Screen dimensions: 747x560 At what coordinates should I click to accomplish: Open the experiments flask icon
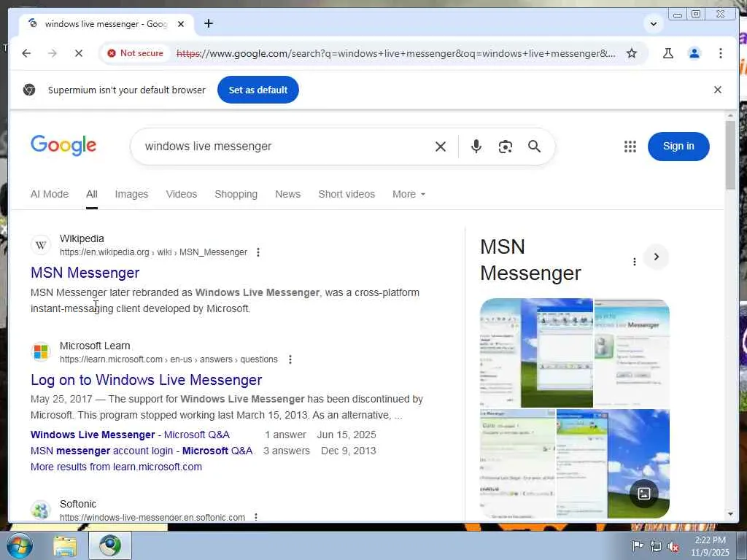pyautogui.click(x=668, y=53)
